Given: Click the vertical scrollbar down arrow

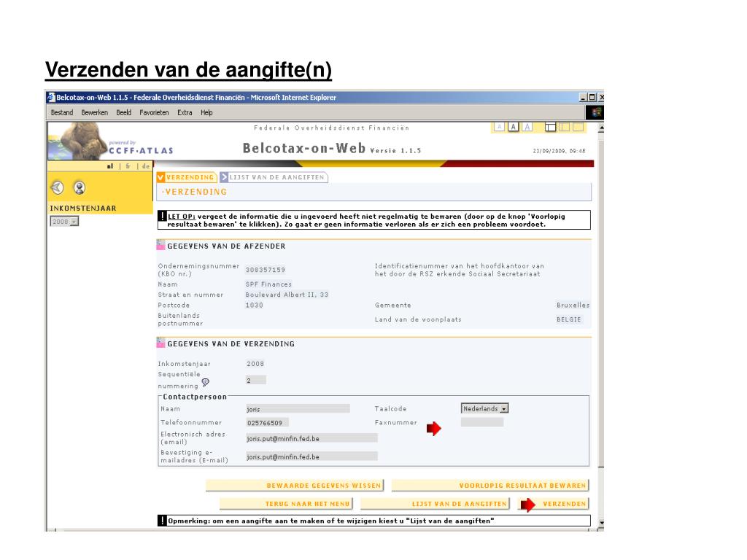Looking at the screenshot, I should [601, 522].
